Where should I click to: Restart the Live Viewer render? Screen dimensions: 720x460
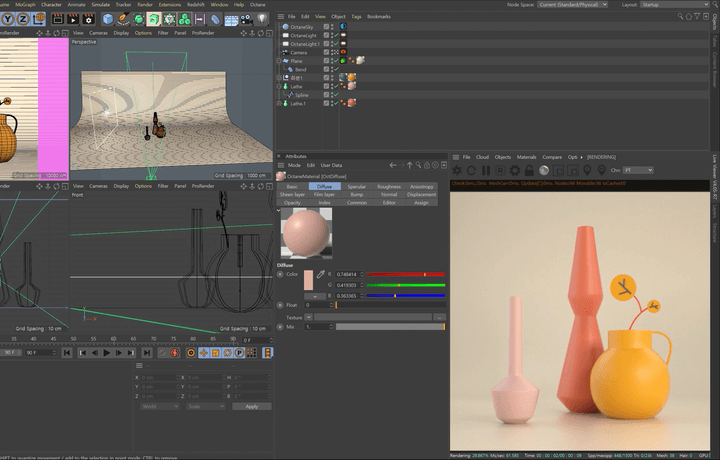471,170
